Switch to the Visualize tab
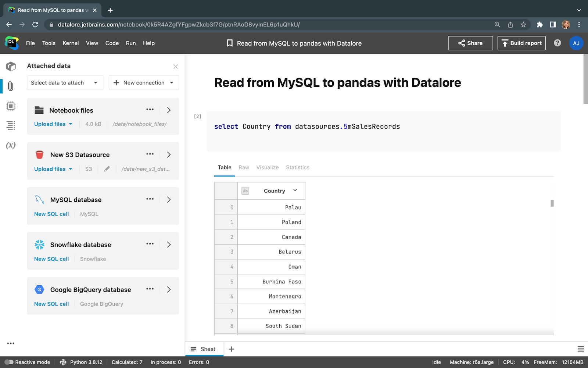588x368 pixels. (x=267, y=167)
